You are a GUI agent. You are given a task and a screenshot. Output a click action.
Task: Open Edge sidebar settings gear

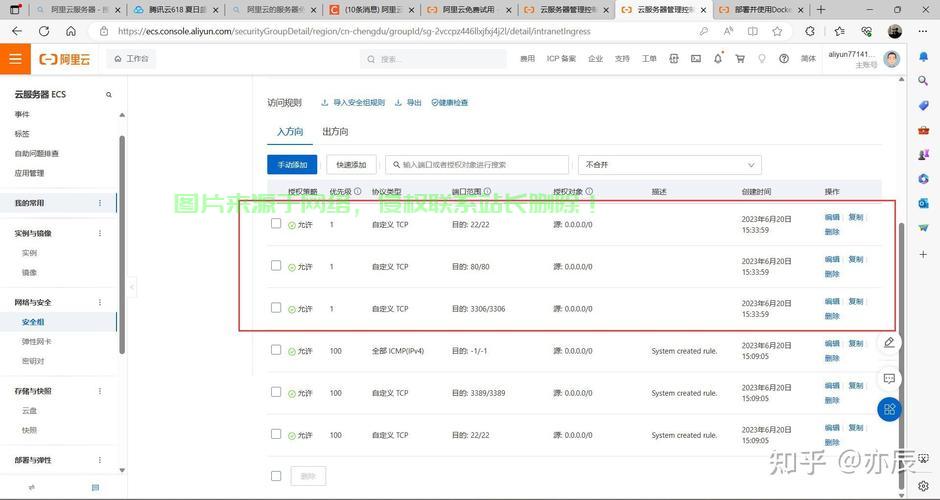coord(923,485)
